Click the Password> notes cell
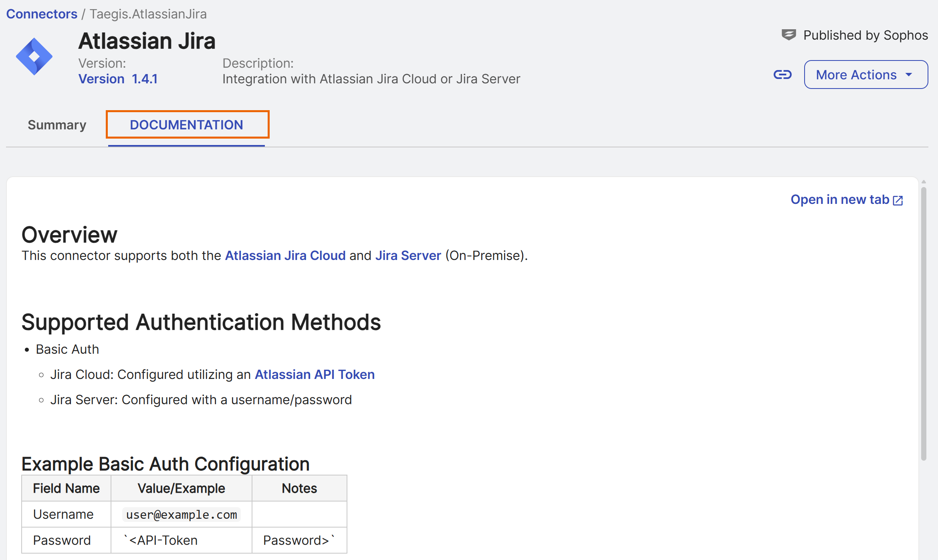This screenshot has height=560, width=938. click(299, 540)
